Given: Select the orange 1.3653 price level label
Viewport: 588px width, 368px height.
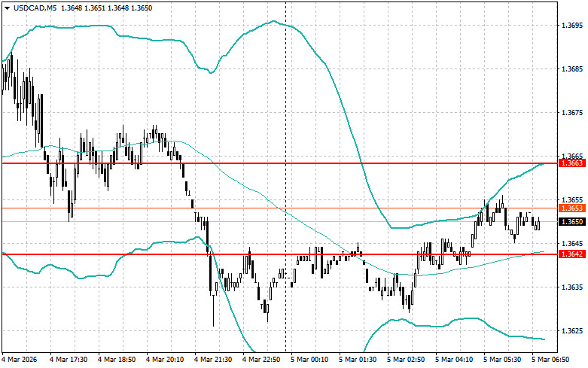Looking at the screenshot, I should point(572,208).
